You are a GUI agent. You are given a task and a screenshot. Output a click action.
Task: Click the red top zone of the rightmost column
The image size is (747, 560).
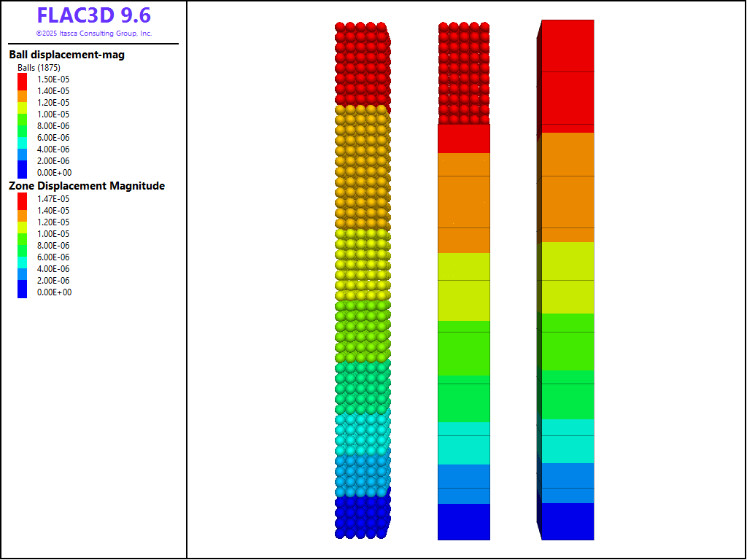coord(568,73)
